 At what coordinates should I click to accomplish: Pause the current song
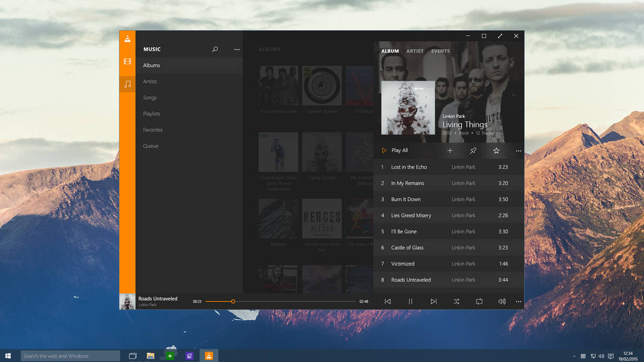410,301
